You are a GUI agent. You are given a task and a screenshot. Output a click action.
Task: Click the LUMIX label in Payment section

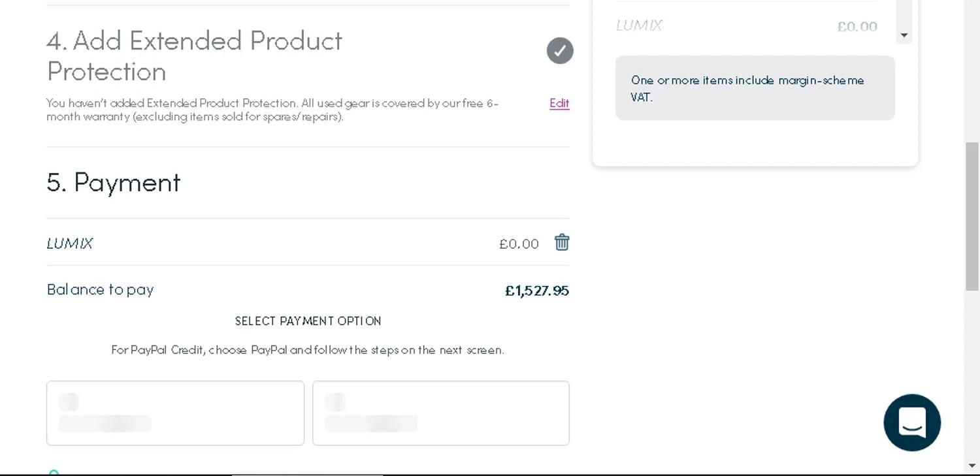tap(70, 244)
